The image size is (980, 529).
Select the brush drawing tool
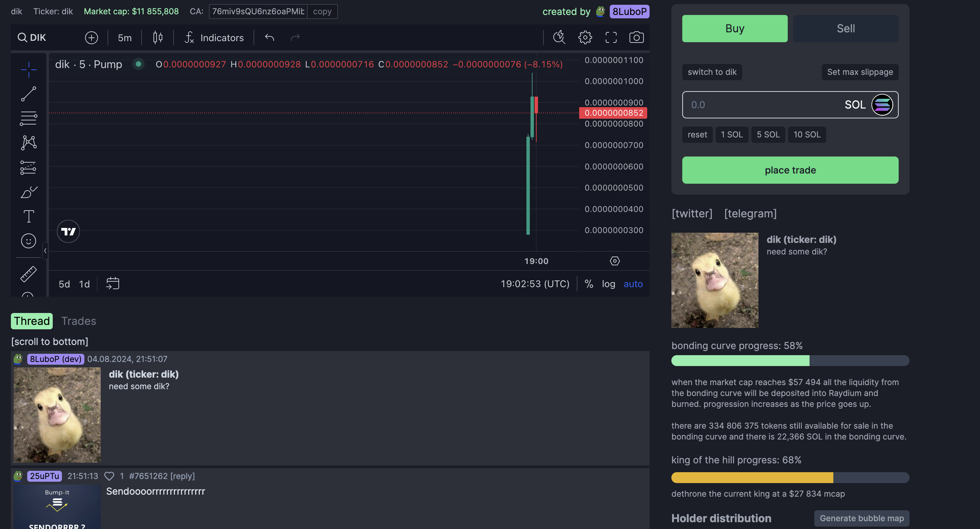click(29, 192)
